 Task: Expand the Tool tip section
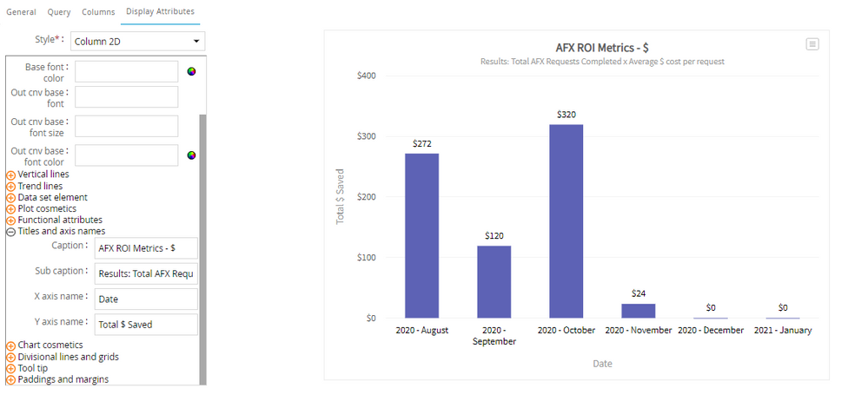[11, 368]
